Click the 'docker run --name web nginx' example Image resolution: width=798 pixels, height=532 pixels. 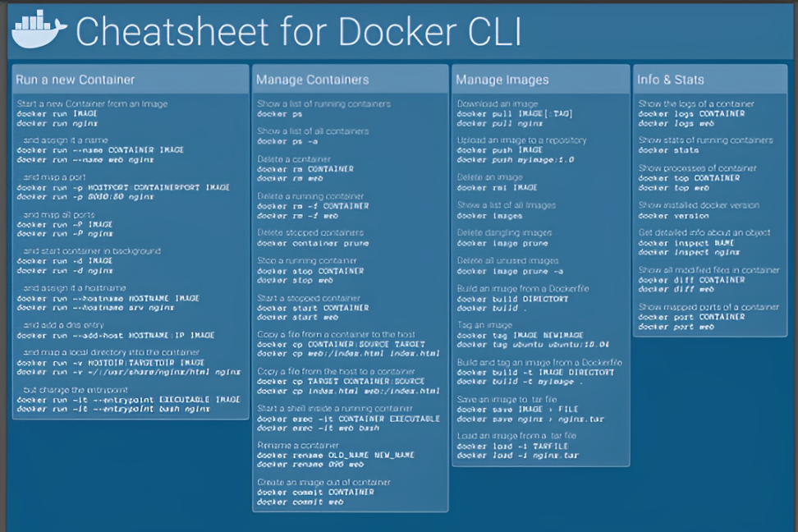pos(85,160)
